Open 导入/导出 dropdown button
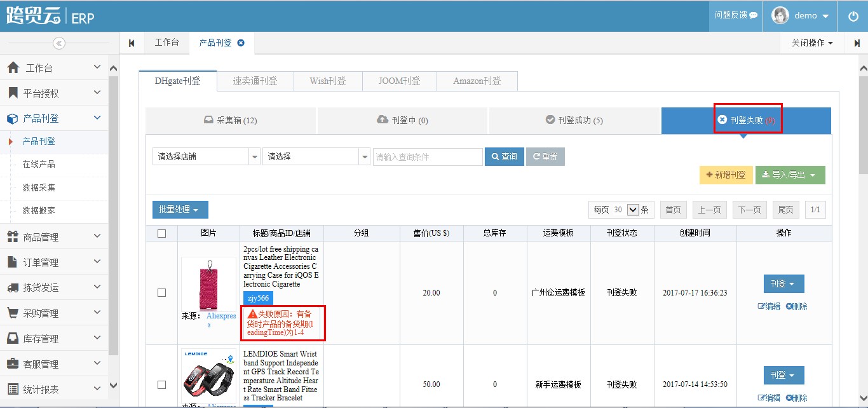868x408 pixels. [x=790, y=175]
